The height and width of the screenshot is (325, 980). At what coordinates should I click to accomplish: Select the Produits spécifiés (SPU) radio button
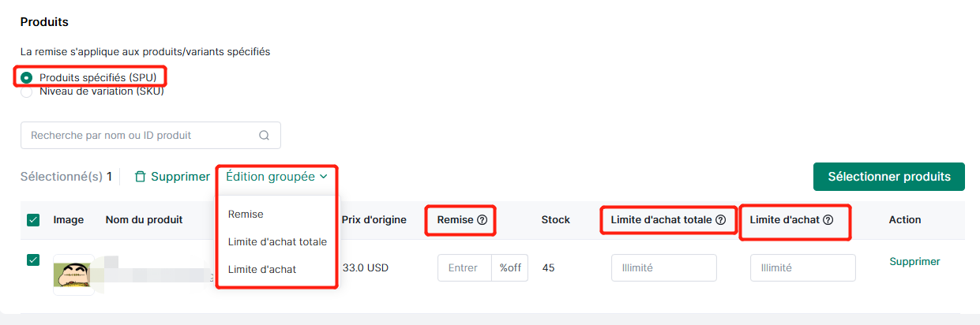pyautogui.click(x=27, y=77)
